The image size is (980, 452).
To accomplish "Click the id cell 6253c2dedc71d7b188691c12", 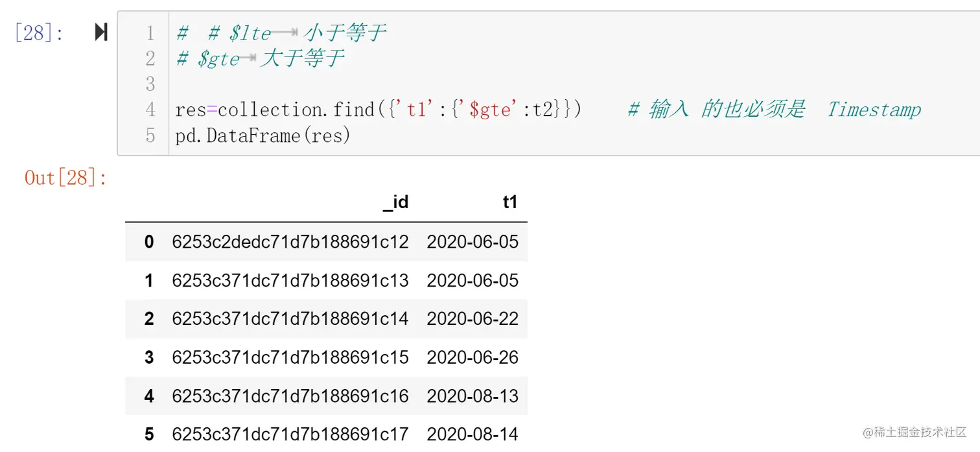I will pos(290,242).
